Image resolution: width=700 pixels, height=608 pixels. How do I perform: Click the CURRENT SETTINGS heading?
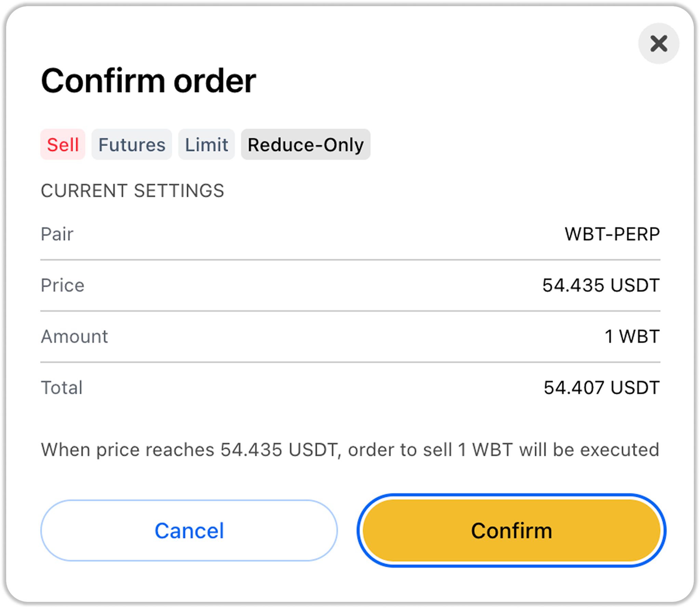pyautogui.click(x=132, y=190)
